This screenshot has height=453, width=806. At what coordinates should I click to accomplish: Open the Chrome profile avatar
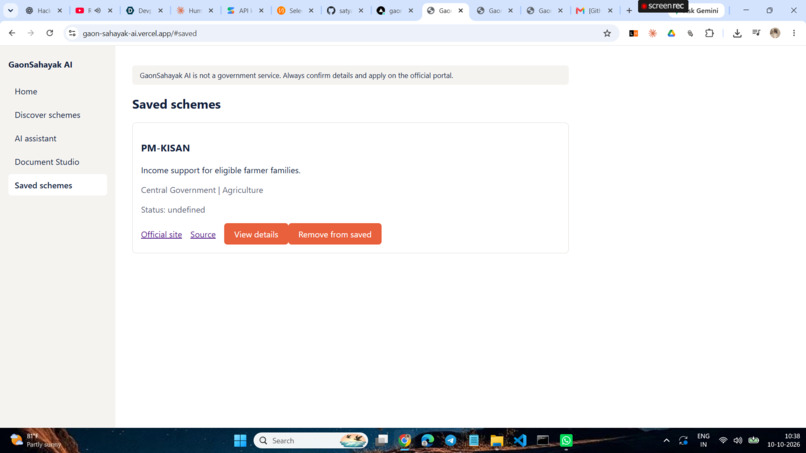coord(775,33)
